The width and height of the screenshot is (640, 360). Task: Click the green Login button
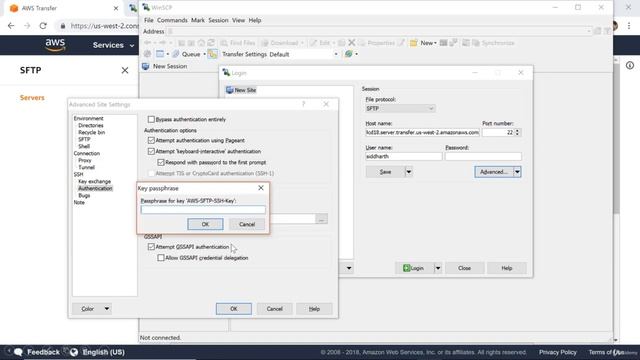414,268
